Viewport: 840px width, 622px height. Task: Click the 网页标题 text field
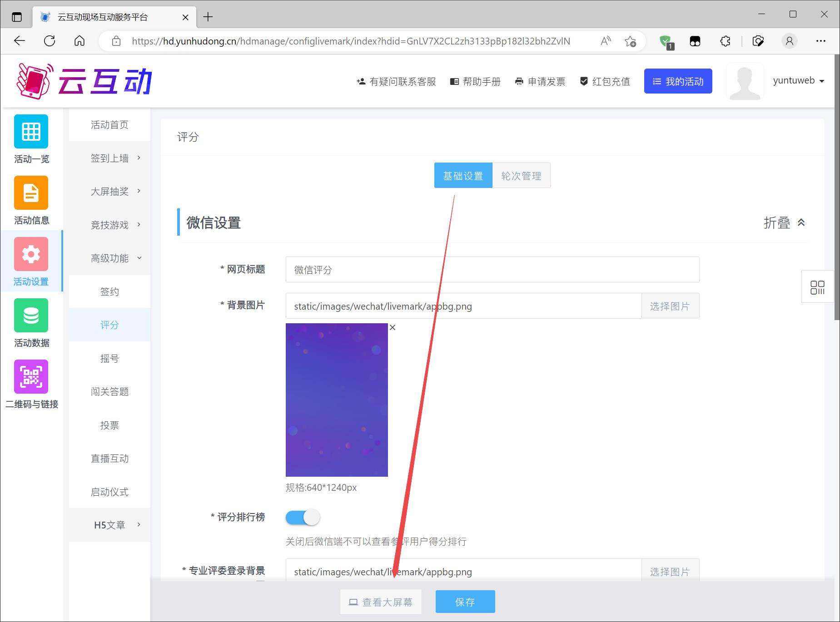click(492, 270)
